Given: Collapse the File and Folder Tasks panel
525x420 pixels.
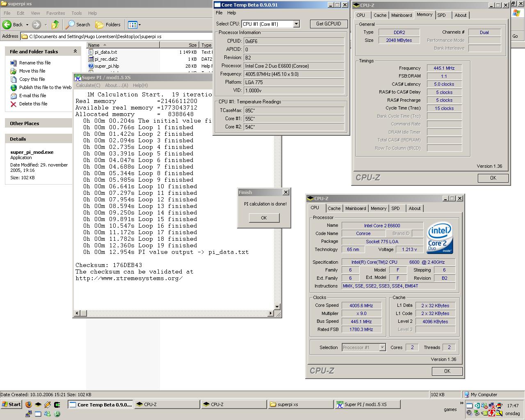Looking at the screenshot, I should tap(75, 51).
